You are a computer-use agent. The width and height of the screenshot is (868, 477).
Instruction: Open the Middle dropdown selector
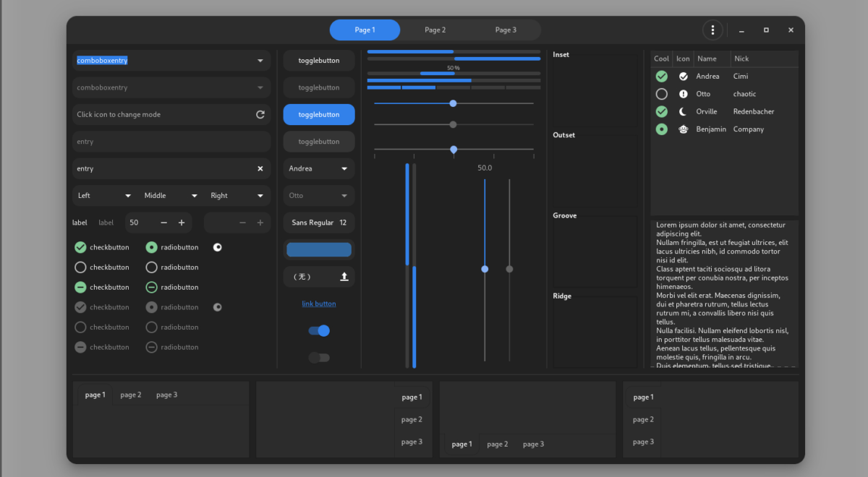click(171, 196)
